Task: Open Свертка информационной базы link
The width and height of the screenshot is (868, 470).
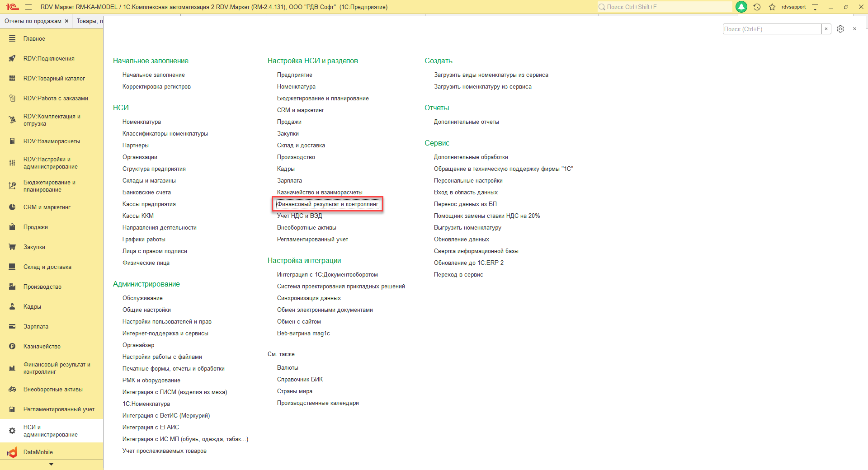Action: (476, 251)
